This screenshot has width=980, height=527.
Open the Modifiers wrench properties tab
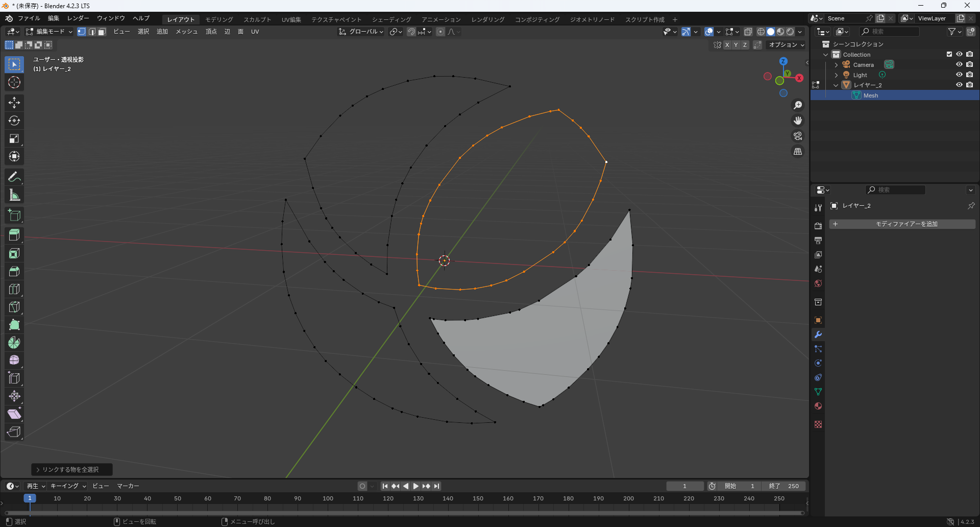pyautogui.click(x=818, y=334)
